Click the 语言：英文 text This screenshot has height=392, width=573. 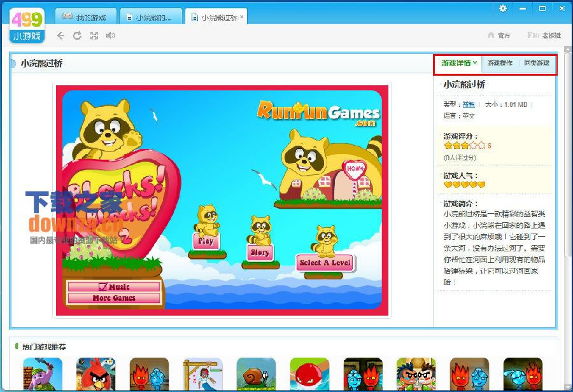tap(459, 116)
